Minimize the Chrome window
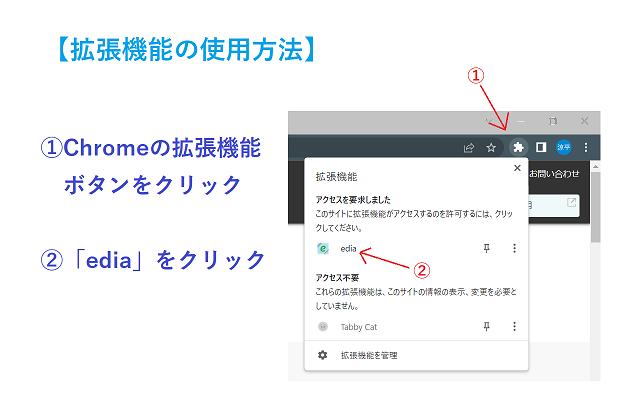The width and height of the screenshot is (640, 400). tap(521, 121)
